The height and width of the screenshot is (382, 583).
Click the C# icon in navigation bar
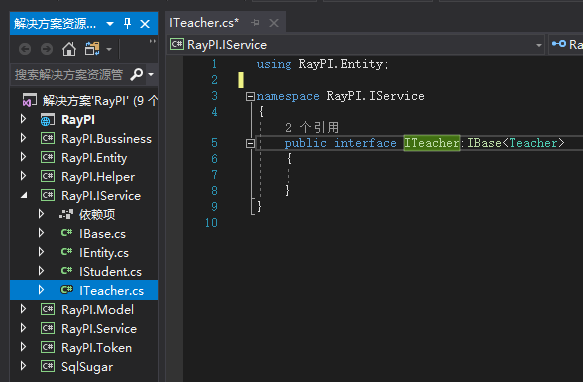click(x=177, y=45)
